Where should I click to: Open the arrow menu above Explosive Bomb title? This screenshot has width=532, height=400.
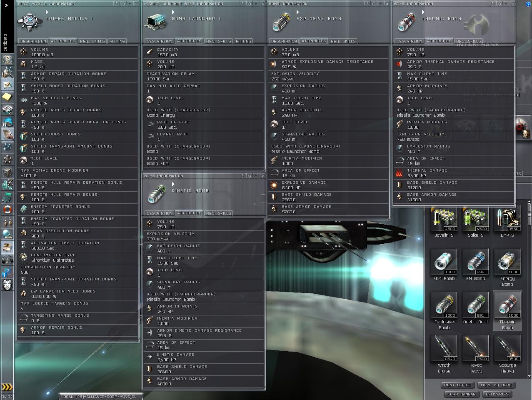(x=298, y=12)
